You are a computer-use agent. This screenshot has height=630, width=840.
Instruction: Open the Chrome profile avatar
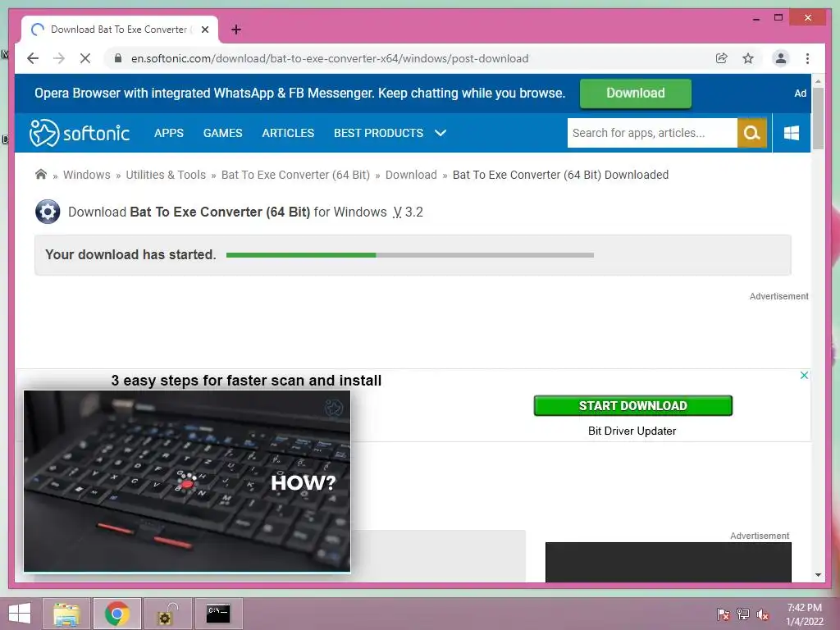[x=781, y=58]
